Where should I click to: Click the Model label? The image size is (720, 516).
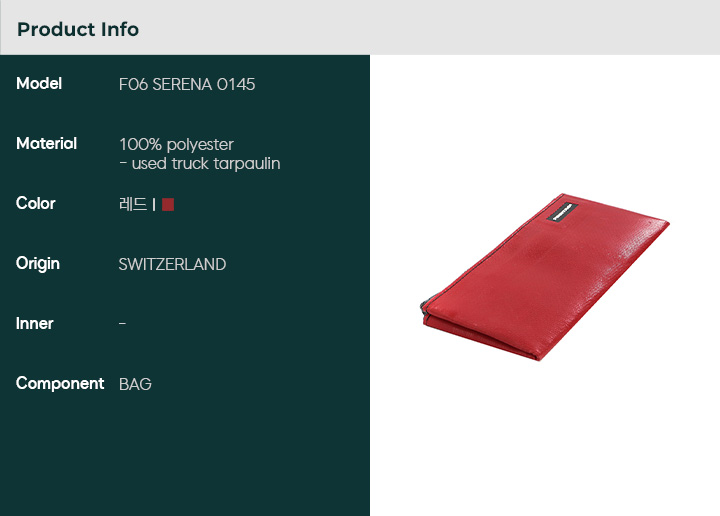pyautogui.click(x=39, y=84)
